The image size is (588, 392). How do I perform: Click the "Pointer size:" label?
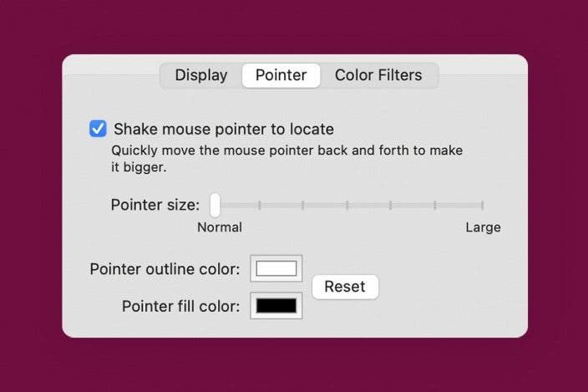pyautogui.click(x=155, y=205)
